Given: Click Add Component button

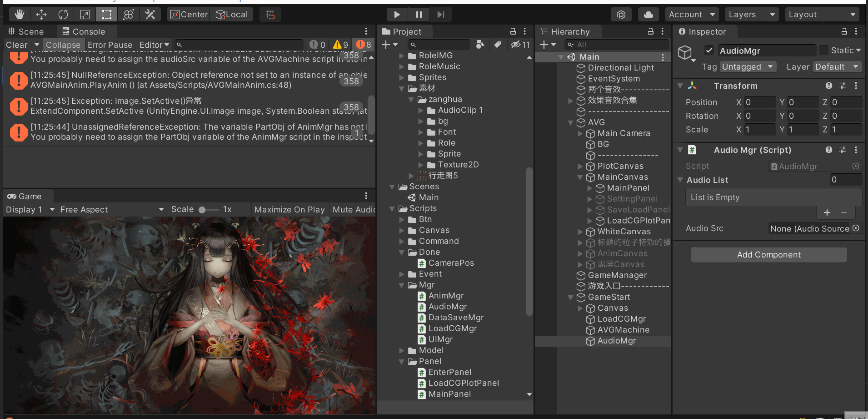Looking at the screenshot, I should pyautogui.click(x=769, y=255).
